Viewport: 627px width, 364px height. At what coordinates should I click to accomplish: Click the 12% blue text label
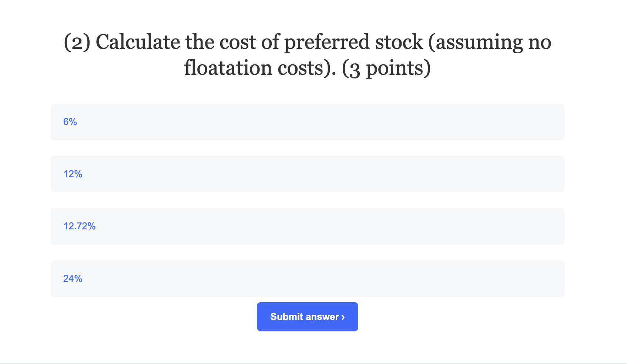point(72,174)
